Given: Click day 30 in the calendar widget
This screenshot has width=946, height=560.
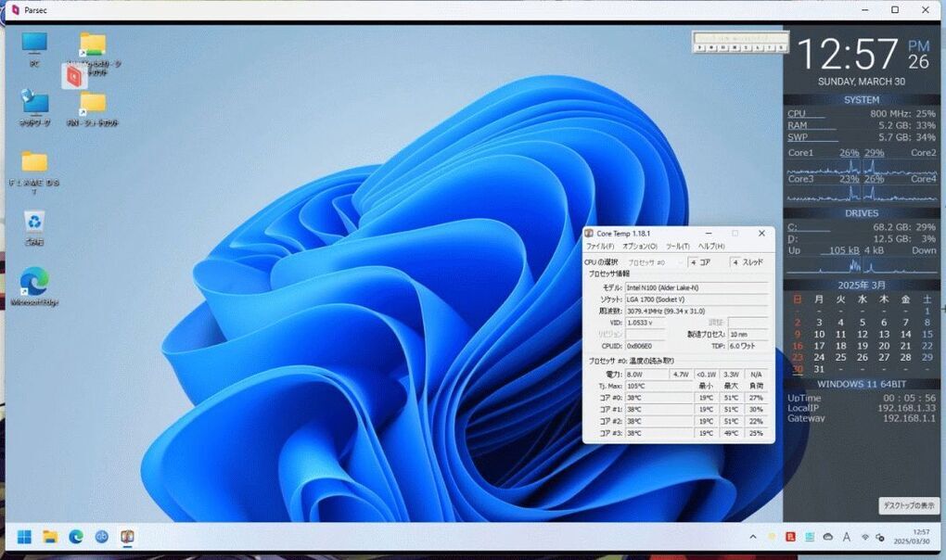Looking at the screenshot, I should click(798, 369).
